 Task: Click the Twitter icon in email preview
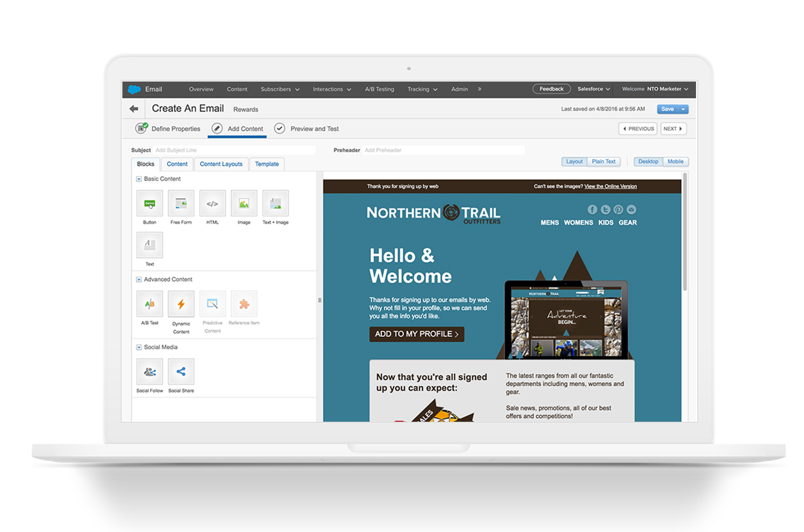point(605,209)
